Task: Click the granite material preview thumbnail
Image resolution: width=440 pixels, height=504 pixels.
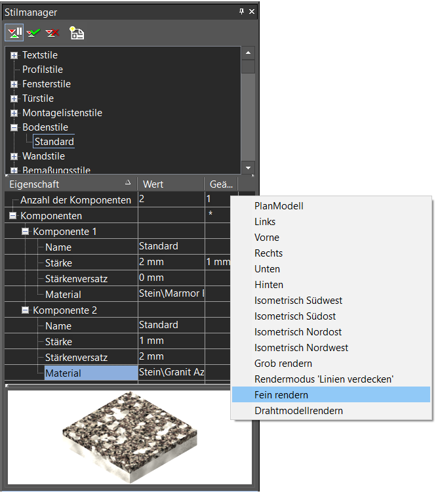Action: 130,437
